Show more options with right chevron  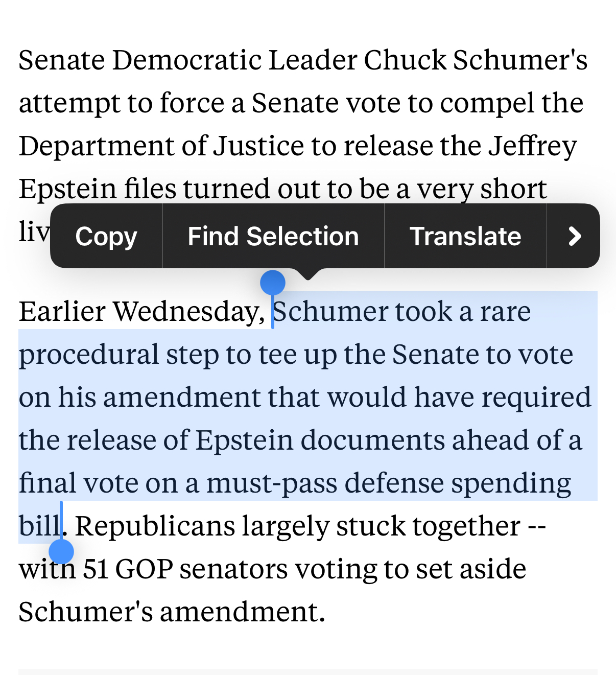point(574,237)
